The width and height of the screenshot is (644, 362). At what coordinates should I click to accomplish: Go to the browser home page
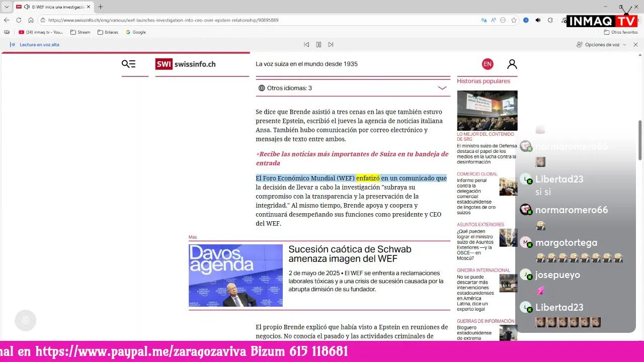[x=31, y=20]
